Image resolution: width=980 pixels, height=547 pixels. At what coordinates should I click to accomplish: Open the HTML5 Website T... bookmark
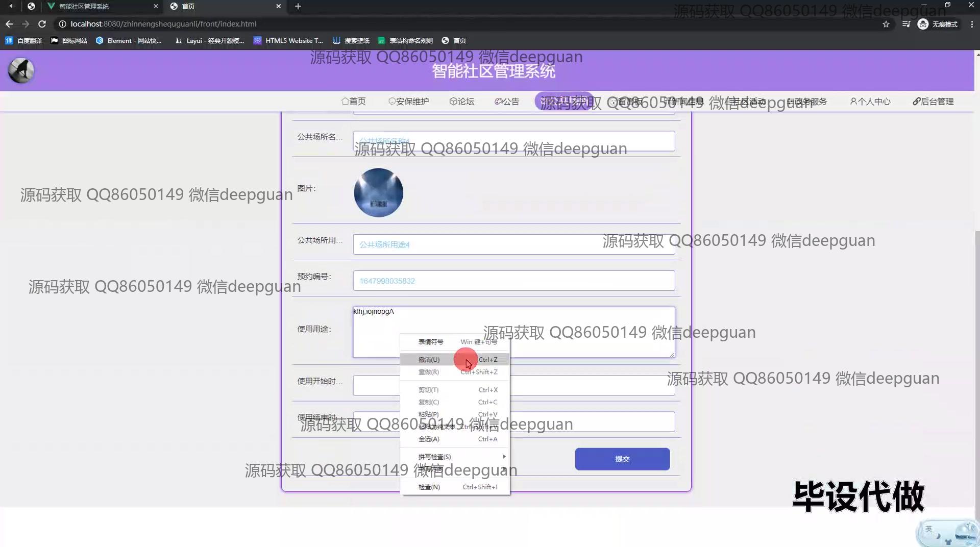[288, 40]
